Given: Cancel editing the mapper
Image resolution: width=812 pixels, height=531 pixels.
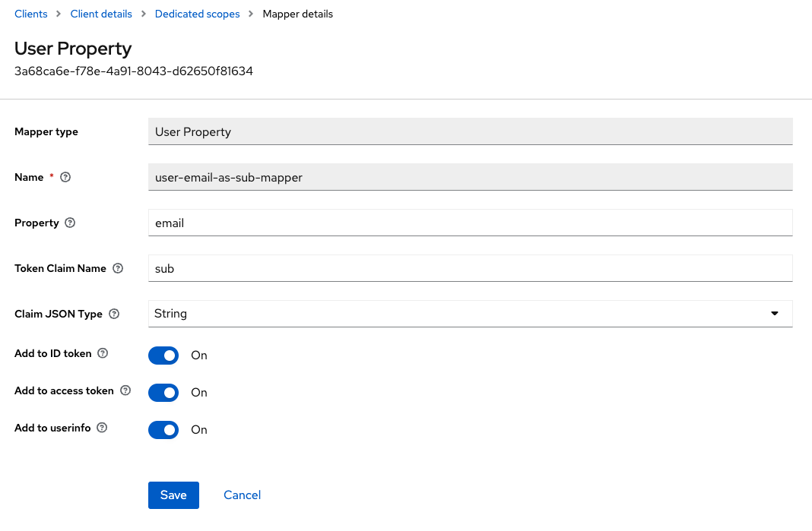Looking at the screenshot, I should (242, 495).
